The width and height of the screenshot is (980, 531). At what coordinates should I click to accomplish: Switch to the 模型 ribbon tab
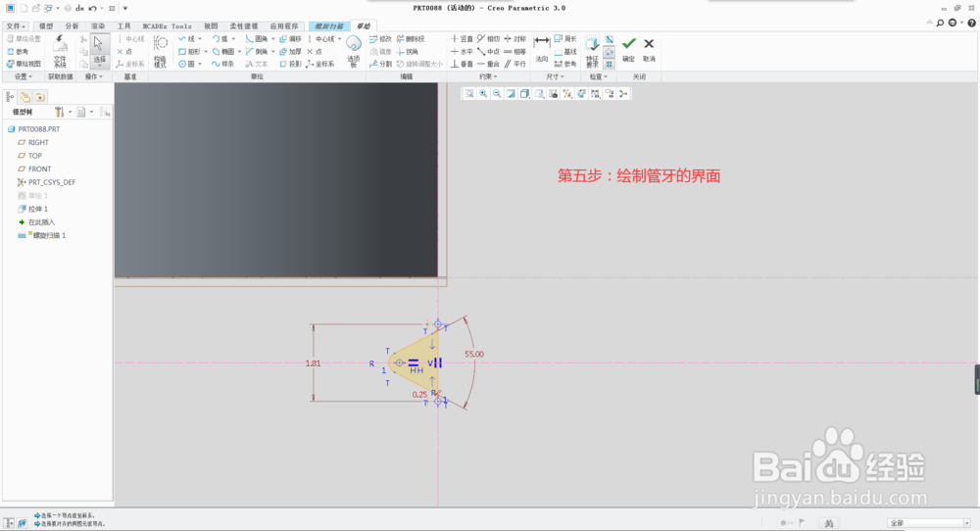46,26
